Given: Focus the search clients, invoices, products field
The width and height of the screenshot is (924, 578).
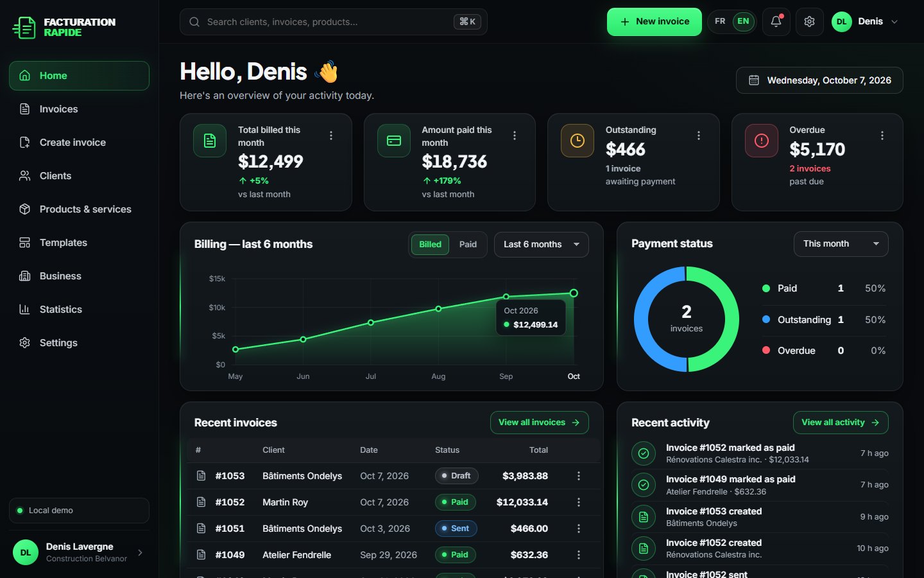Looking at the screenshot, I should [x=334, y=22].
